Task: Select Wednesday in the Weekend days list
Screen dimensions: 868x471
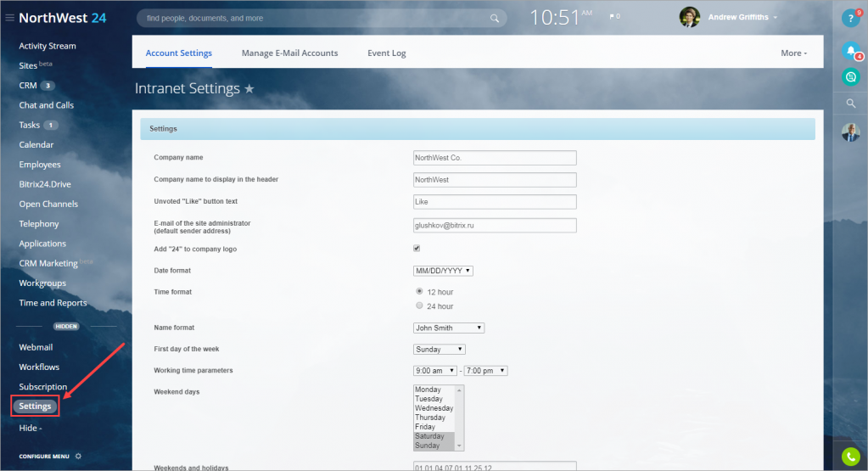Action: [x=434, y=408]
